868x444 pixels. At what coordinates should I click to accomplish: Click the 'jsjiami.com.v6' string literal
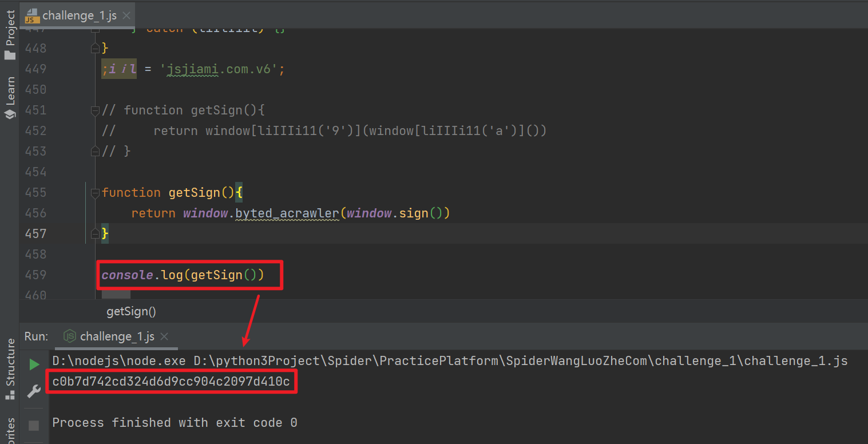coord(219,69)
